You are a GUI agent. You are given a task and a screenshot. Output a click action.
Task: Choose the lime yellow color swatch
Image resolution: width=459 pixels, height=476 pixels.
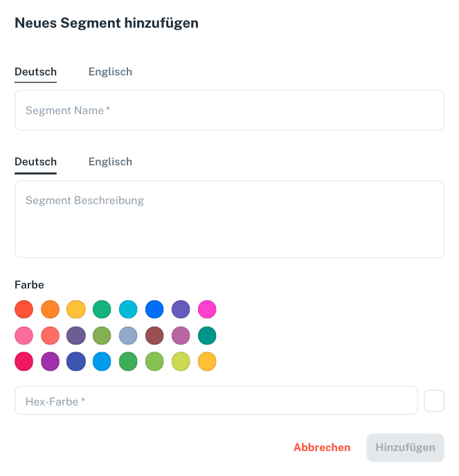click(x=181, y=361)
